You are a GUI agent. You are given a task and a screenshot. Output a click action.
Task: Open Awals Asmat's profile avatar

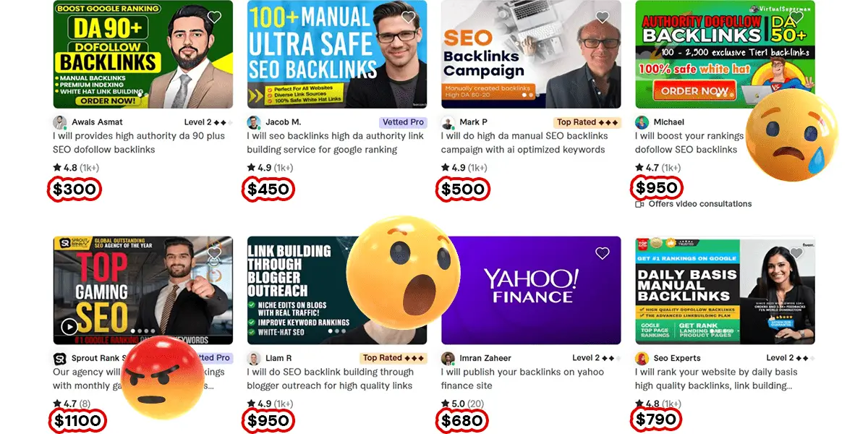coord(59,122)
